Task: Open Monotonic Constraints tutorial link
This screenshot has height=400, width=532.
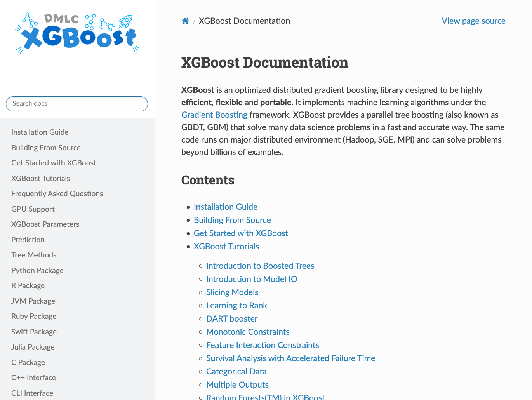Action: pos(248,332)
